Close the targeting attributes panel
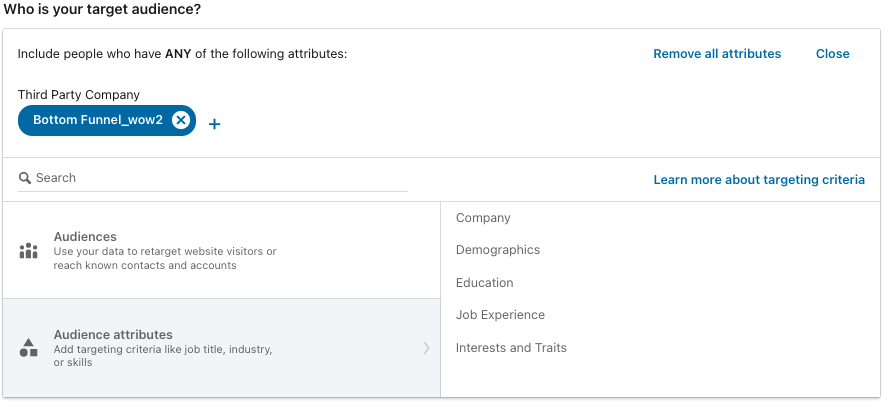Viewport: 894px width, 407px height. click(832, 54)
